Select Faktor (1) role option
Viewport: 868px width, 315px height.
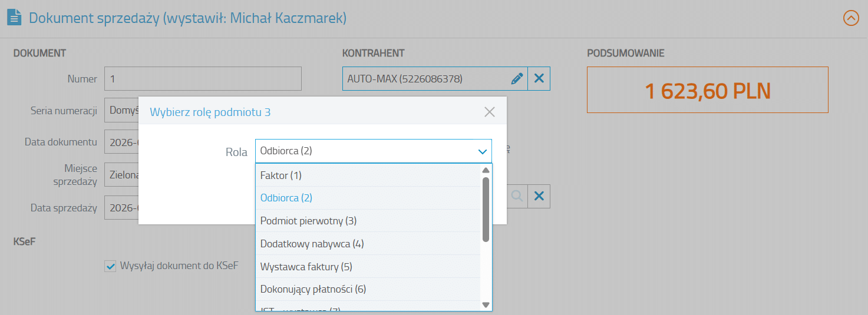[x=368, y=175]
